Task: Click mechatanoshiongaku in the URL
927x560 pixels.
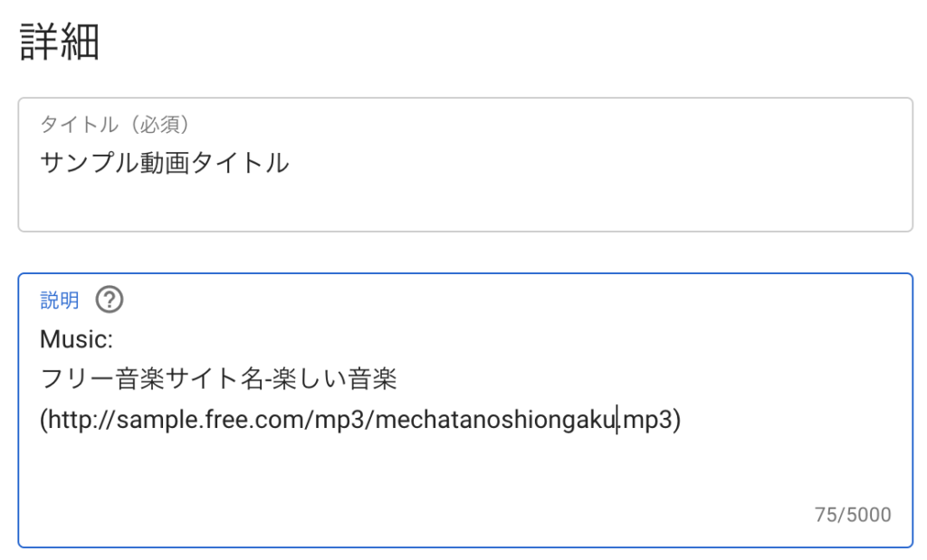Action: [x=502, y=420]
